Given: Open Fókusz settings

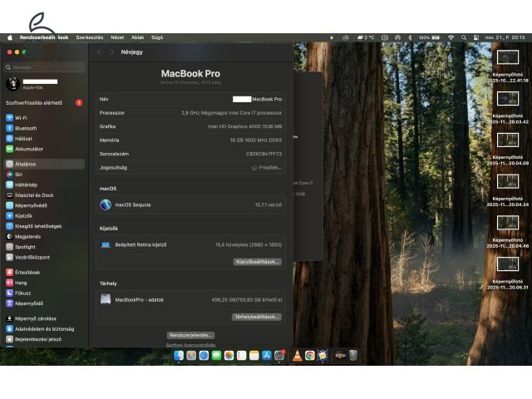Looking at the screenshot, I should (18, 293).
